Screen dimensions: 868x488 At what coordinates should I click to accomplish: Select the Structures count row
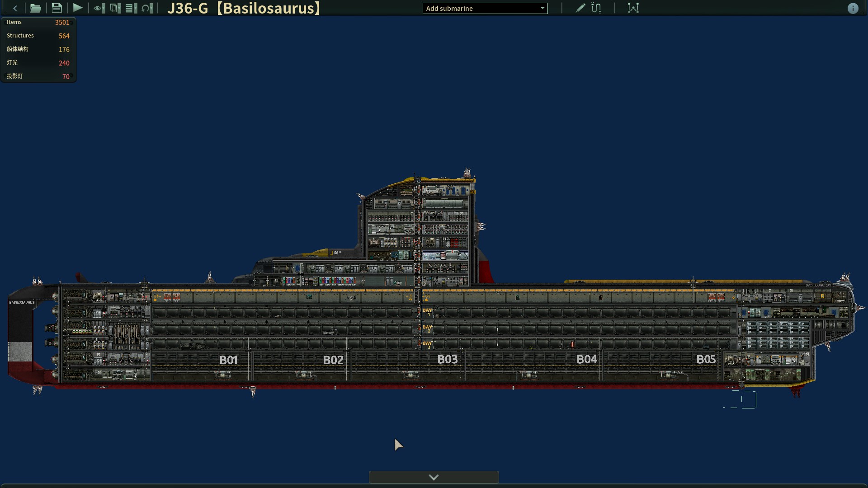tap(38, 36)
